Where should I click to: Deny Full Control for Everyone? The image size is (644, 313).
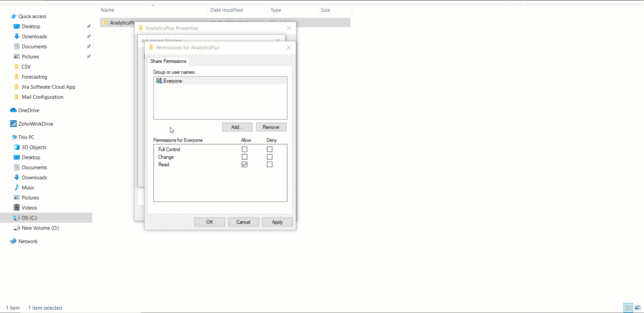coord(270,149)
